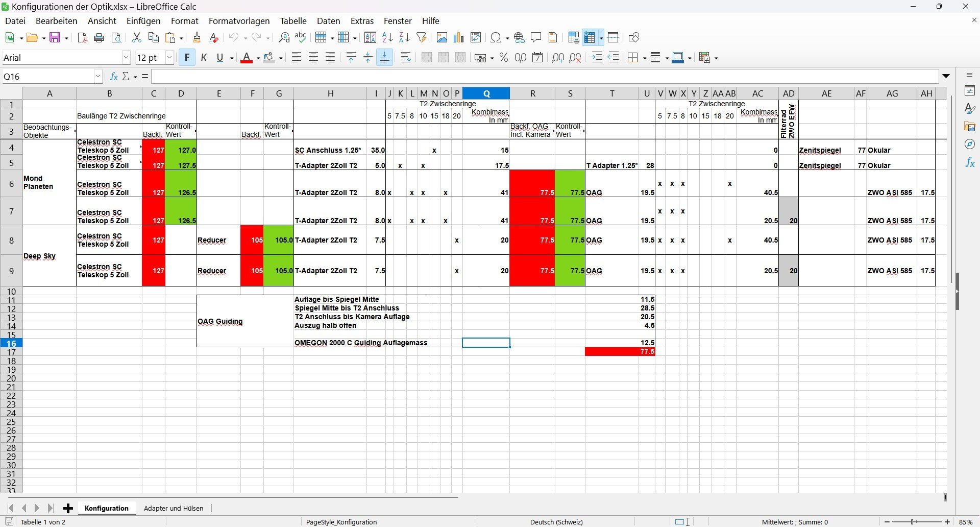This screenshot has width=980, height=527.
Task: Sort descending icon
Action: click(x=404, y=37)
